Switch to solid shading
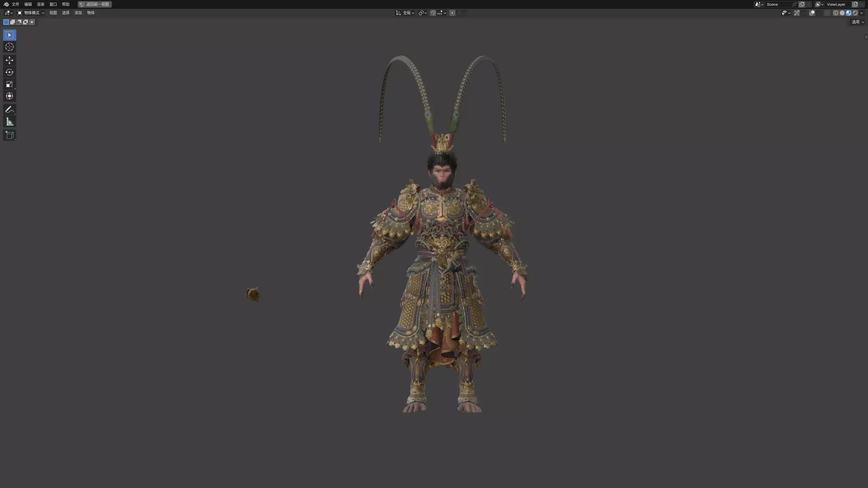This screenshot has width=868, height=488. pyautogui.click(x=842, y=13)
